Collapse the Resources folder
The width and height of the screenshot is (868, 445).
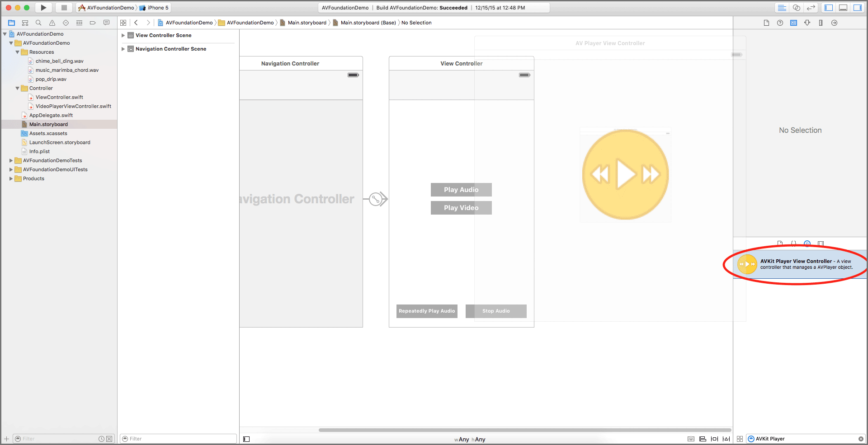[18, 52]
